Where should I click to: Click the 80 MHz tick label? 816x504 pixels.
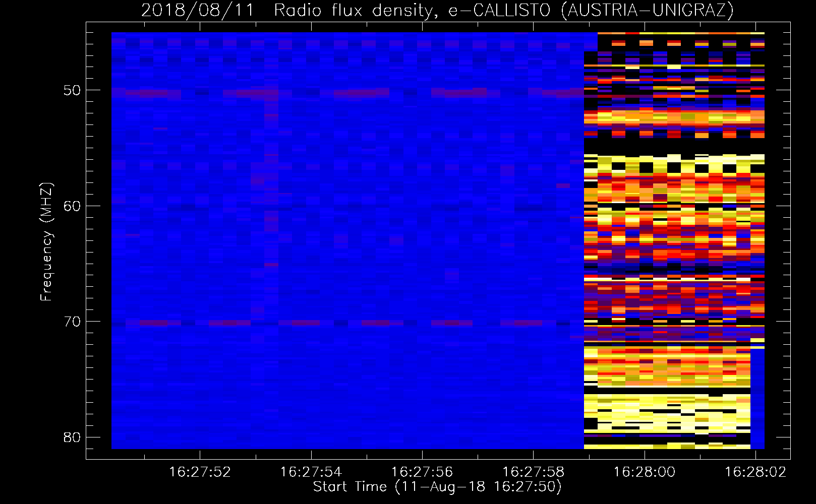click(72, 437)
